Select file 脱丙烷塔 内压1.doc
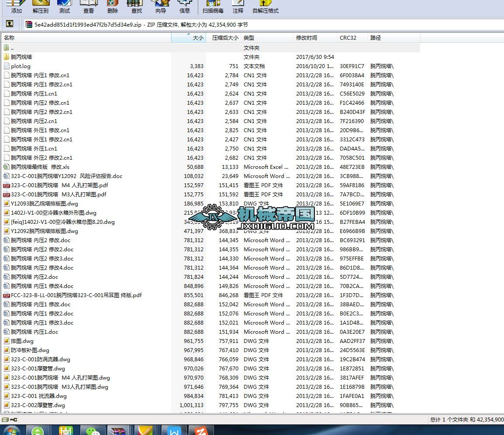Viewport: 504px width, 435px height. (x=35, y=332)
